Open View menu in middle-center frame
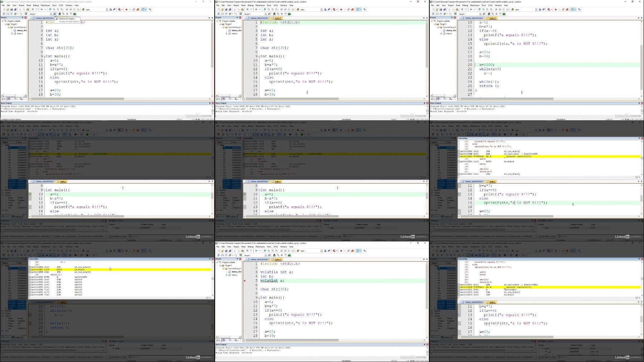644x362 pixels. (229, 126)
